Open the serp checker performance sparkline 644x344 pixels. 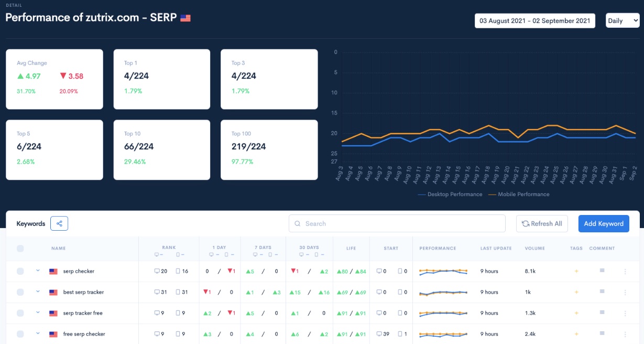point(443,271)
